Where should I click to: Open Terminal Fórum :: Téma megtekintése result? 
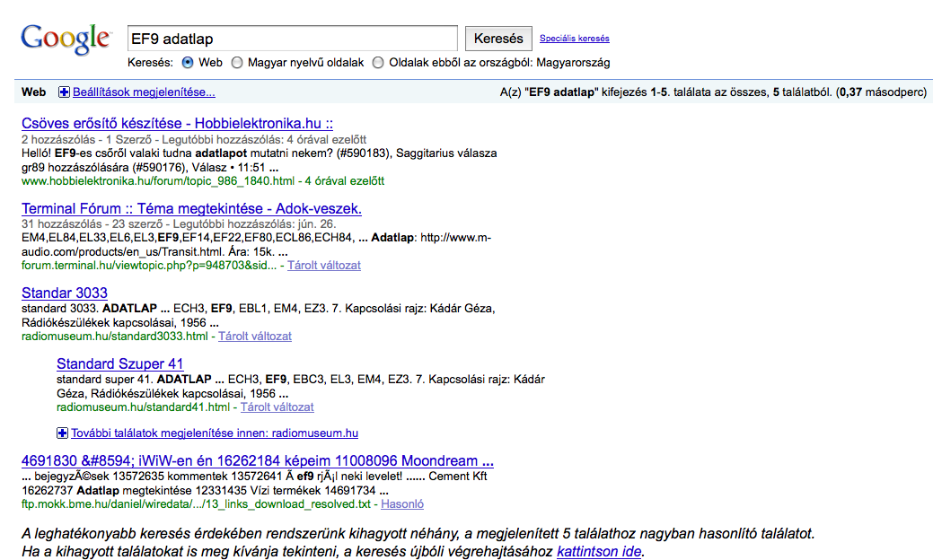(x=191, y=209)
